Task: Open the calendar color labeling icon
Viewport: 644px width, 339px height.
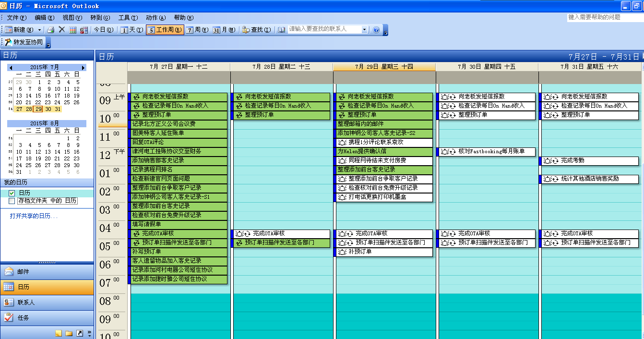Action: click(x=72, y=30)
